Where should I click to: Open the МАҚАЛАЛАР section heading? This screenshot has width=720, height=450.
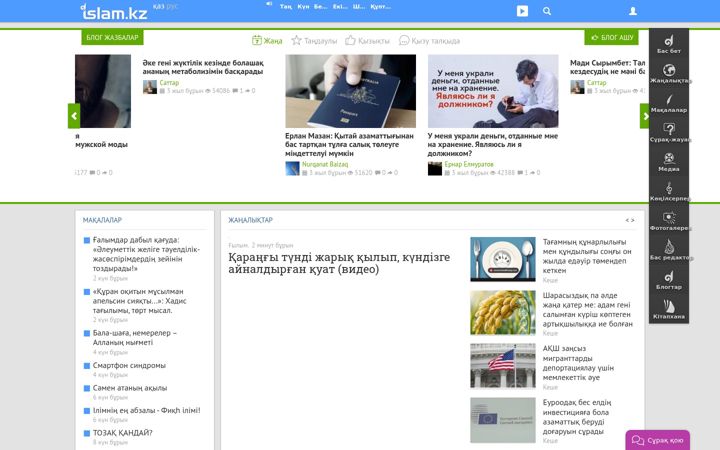tap(102, 220)
